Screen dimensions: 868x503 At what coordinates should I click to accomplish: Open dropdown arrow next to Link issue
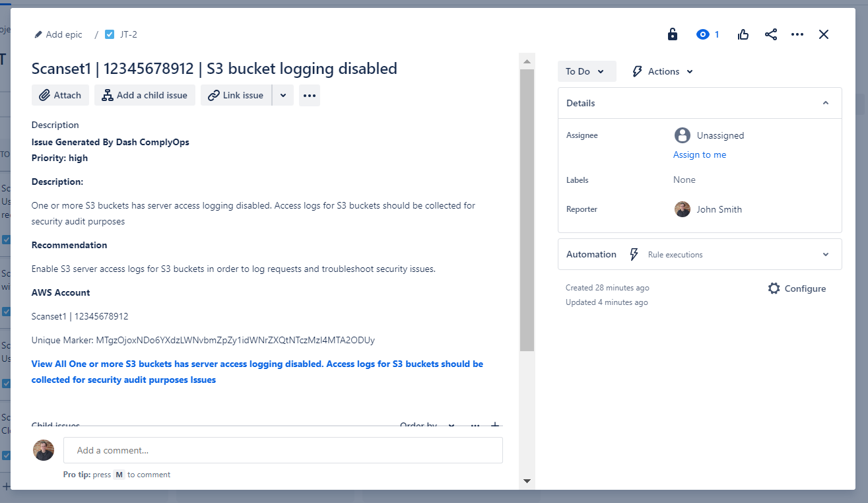[x=283, y=95]
